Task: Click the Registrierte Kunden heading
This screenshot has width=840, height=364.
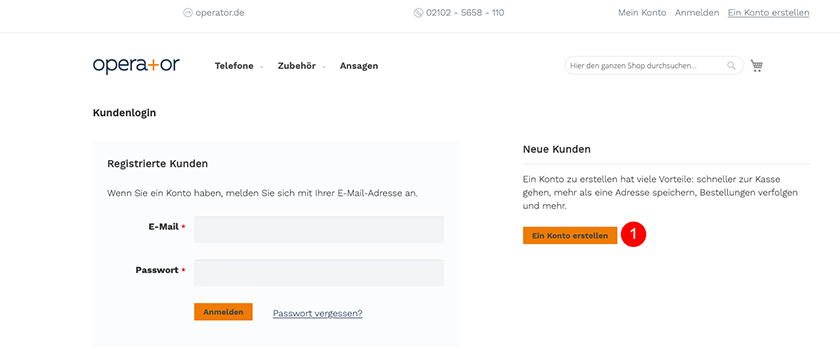Action: click(x=158, y=164)
